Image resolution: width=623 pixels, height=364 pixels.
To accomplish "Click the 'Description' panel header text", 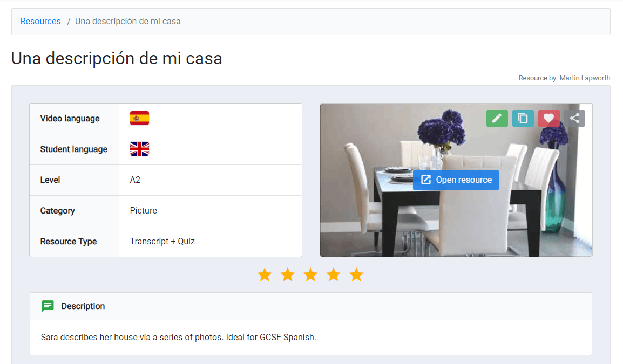I will [x=83, y=306].
